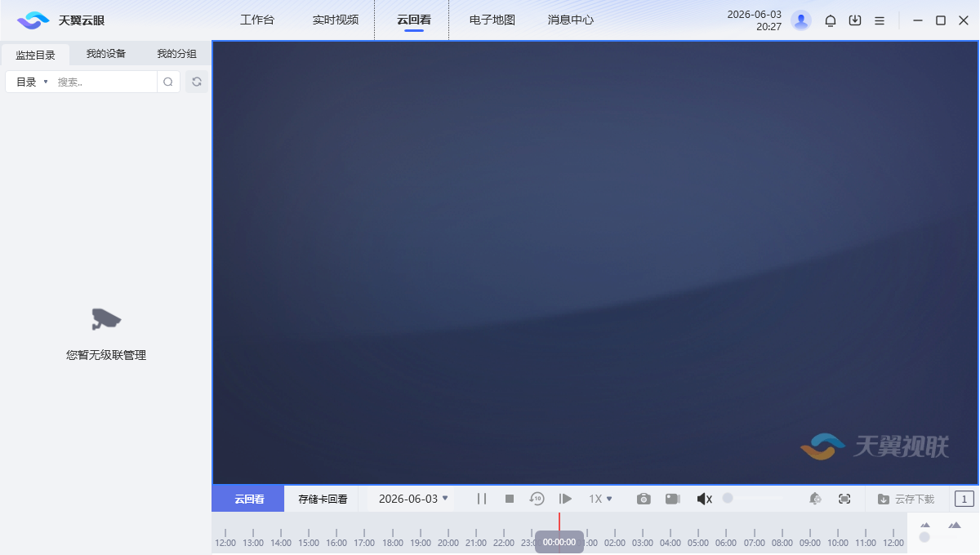Switch to the 工作台 tab
The image size is (980, 555).
tap(257, 20)
